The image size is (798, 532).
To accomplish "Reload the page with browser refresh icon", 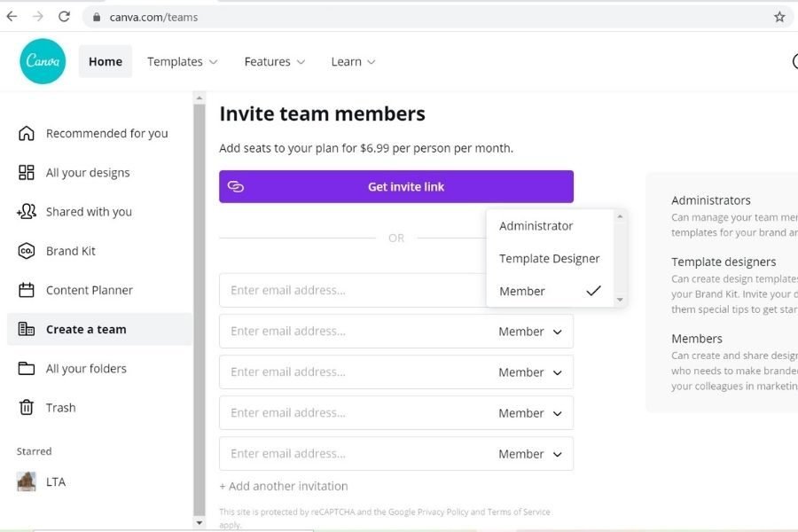I will [x=64, y=16].
